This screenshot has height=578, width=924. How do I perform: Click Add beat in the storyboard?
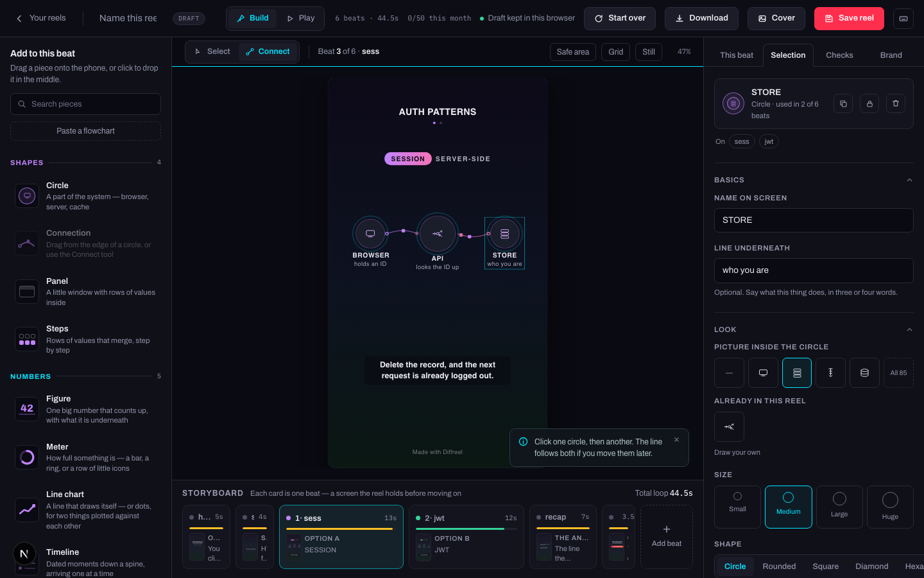(x=667, y=537)
